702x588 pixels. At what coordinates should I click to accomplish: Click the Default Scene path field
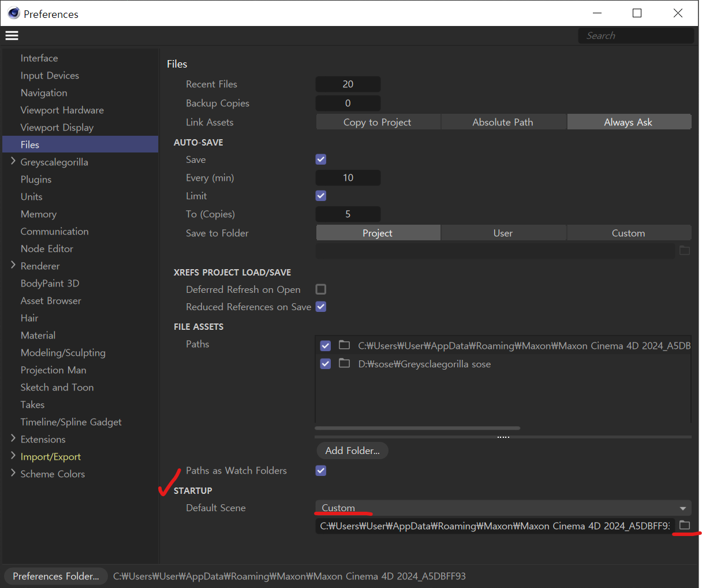495,526
